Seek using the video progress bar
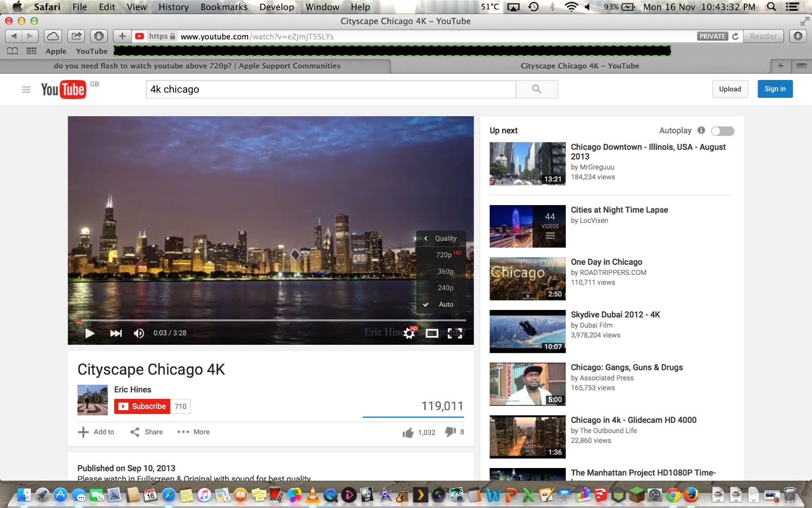The height and width of the screenshot is (508, 812). 271,320
